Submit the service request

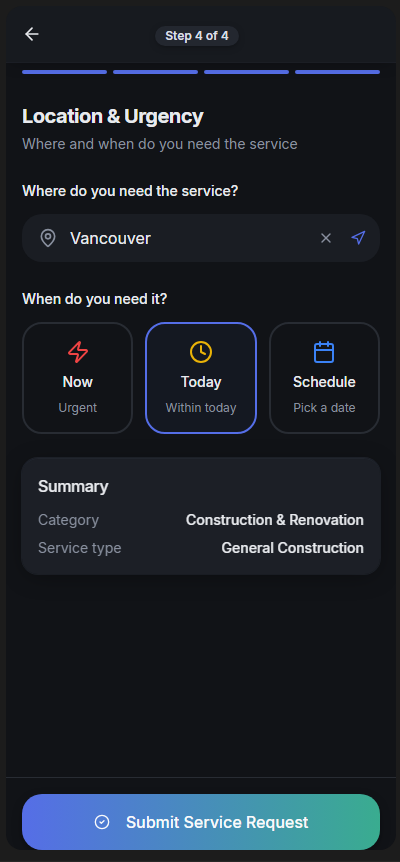click(x=201, y=822)
